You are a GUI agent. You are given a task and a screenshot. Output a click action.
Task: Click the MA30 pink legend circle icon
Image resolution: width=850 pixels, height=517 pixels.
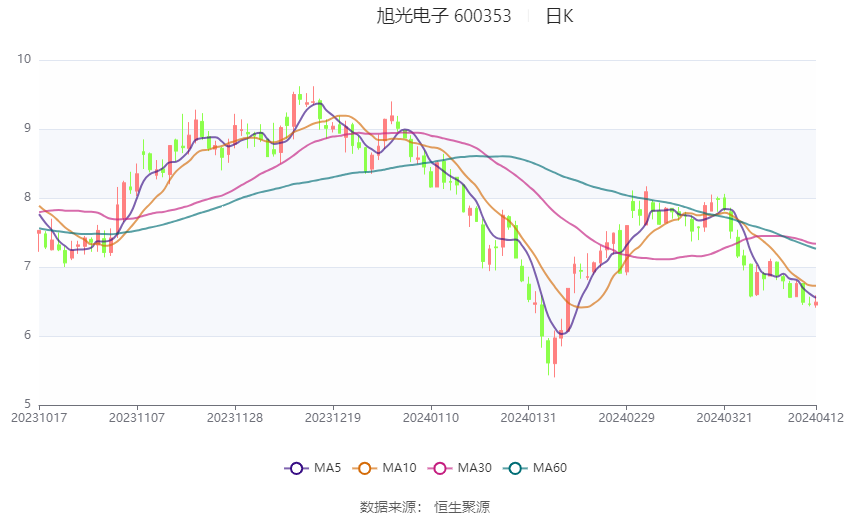click(x=439, y=467)
